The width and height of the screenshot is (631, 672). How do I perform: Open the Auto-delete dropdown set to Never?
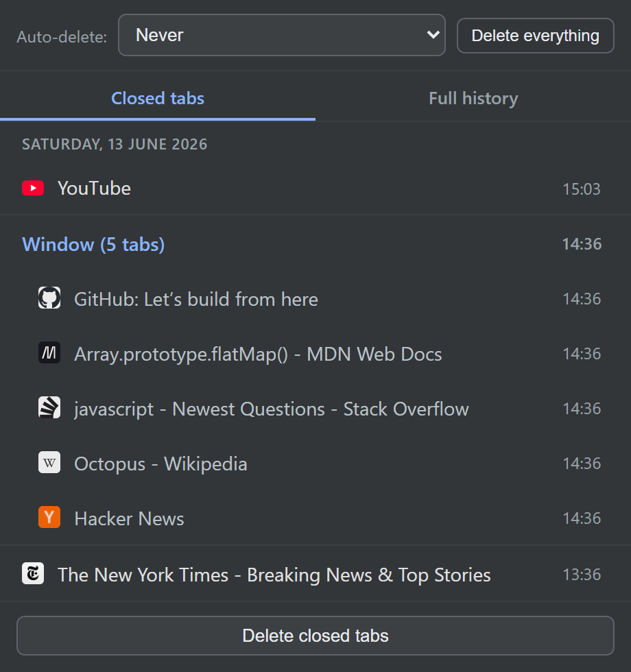click(282, 35)
